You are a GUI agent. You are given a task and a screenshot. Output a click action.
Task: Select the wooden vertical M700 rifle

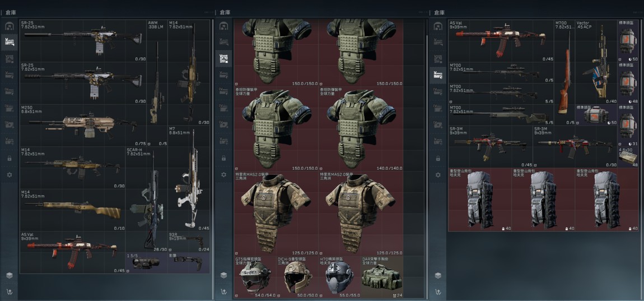[564, 72]
